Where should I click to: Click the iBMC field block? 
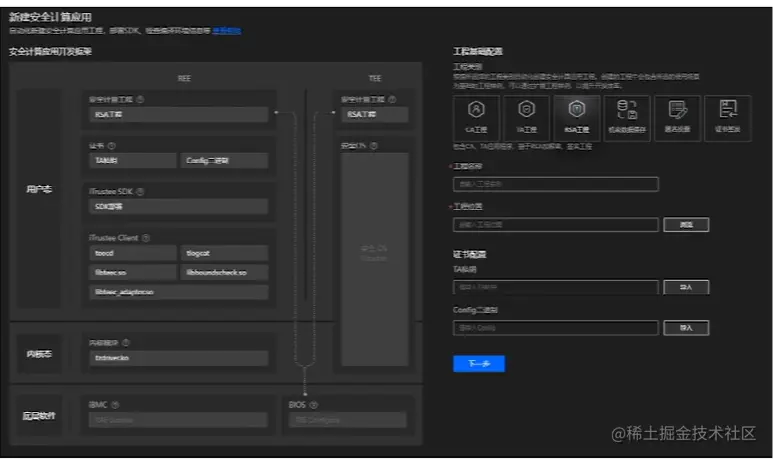[x=178, y=420]
